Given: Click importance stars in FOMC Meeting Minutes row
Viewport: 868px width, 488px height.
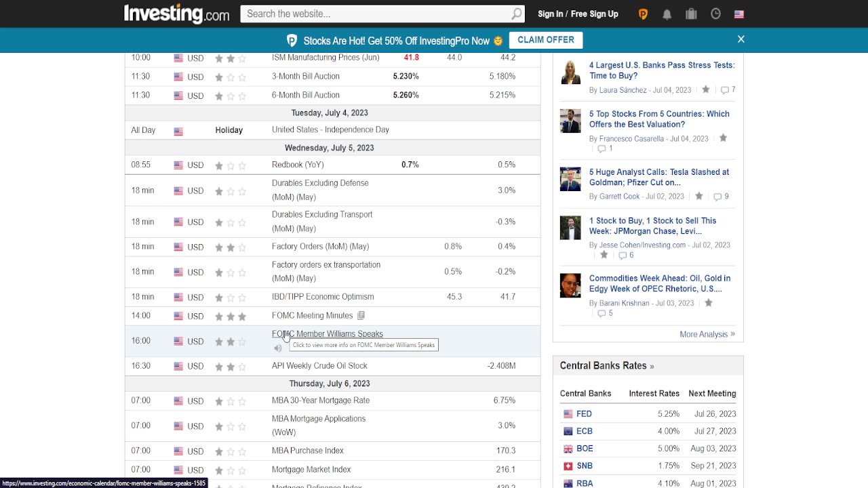Looking at the screenshot, I should click(231, 316).
